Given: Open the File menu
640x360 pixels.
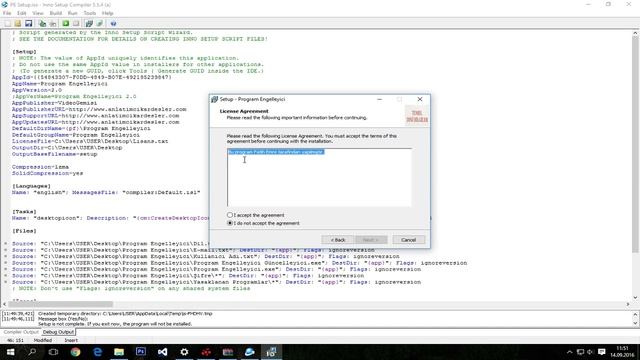Looking at the screenshot, I should 7,13.
